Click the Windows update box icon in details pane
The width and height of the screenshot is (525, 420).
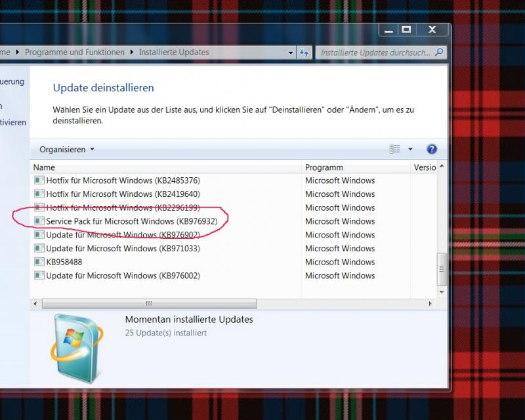tap(77, 348)
